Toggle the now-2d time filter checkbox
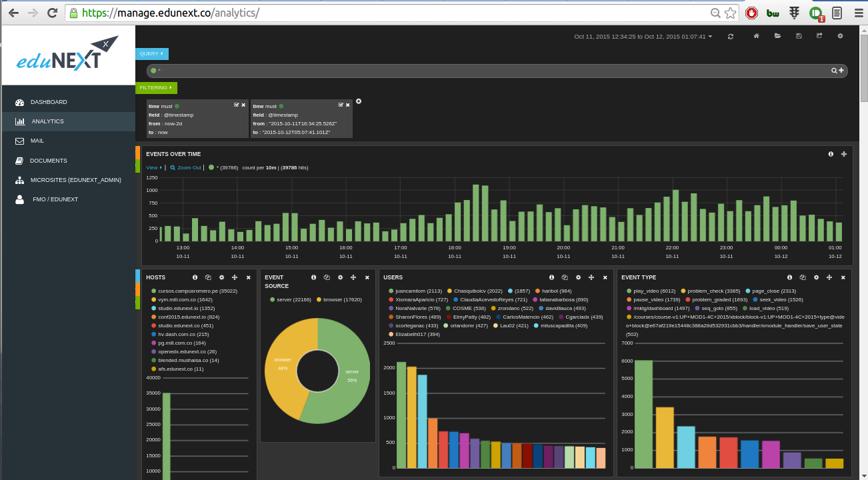Viewport: 868px width, 480px height. pos(237,105)
